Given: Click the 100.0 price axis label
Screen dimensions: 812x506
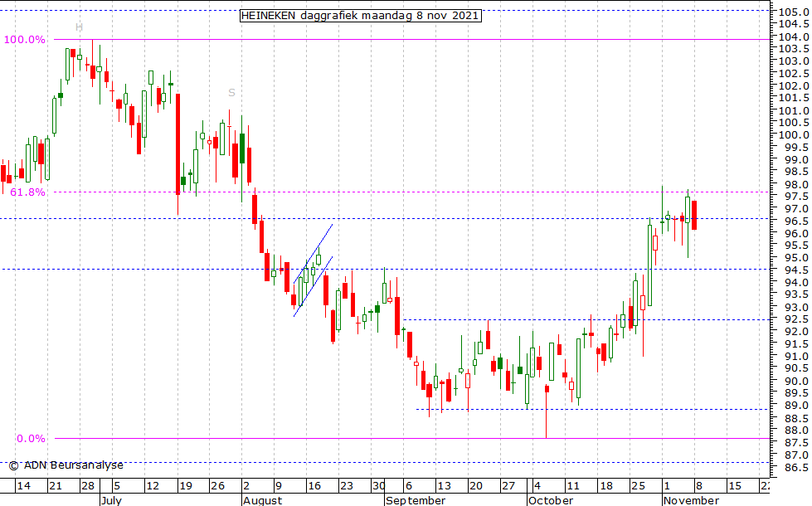Looking at the screenshot, I should (x=794, y=135).
